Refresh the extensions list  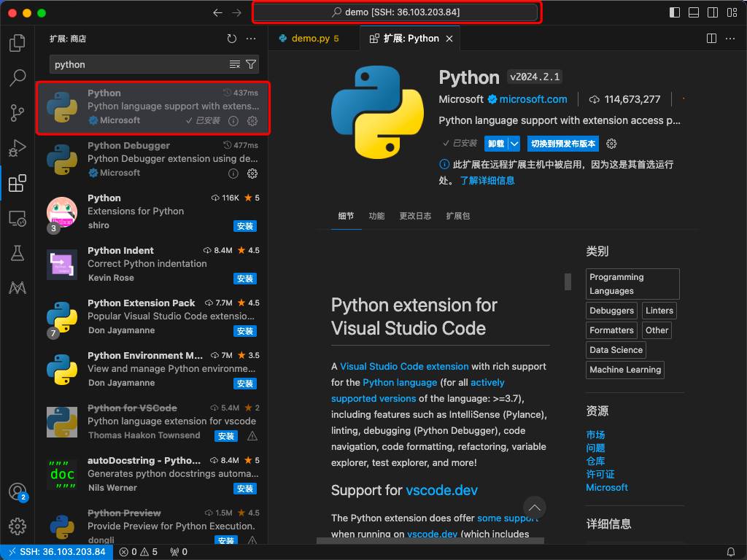click(x=231, y=39)
